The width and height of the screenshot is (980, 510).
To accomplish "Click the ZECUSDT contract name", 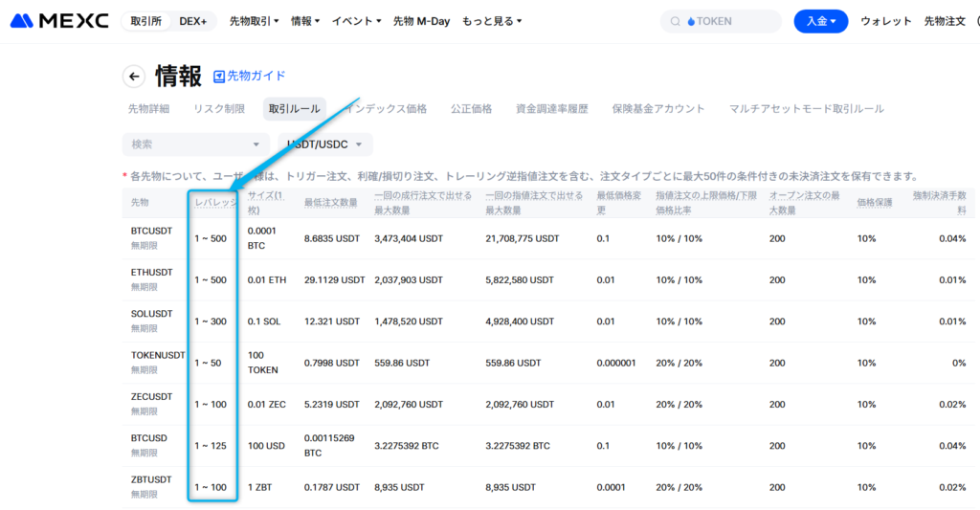I will click(x=151, y=396).
